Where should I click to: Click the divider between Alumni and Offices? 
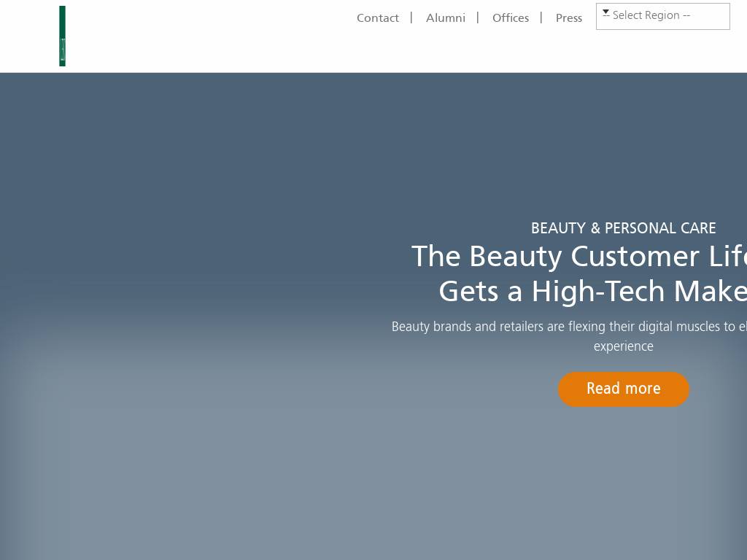[x=478, y=17]
